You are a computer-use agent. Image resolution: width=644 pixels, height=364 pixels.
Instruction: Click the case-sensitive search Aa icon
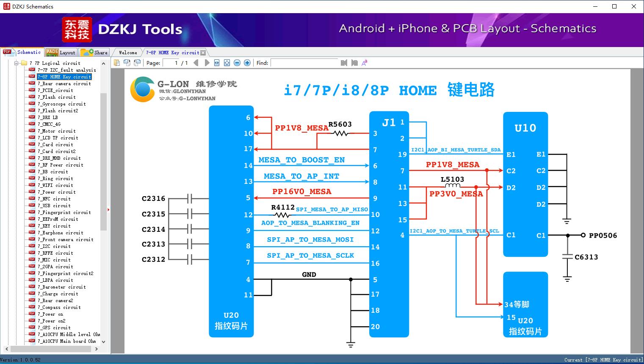364,63
